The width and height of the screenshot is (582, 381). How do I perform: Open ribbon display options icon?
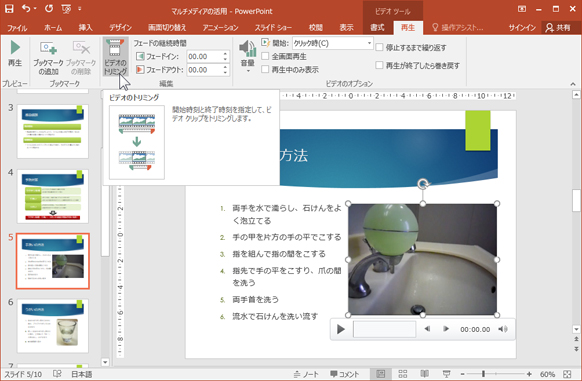(x=522, y=9)
